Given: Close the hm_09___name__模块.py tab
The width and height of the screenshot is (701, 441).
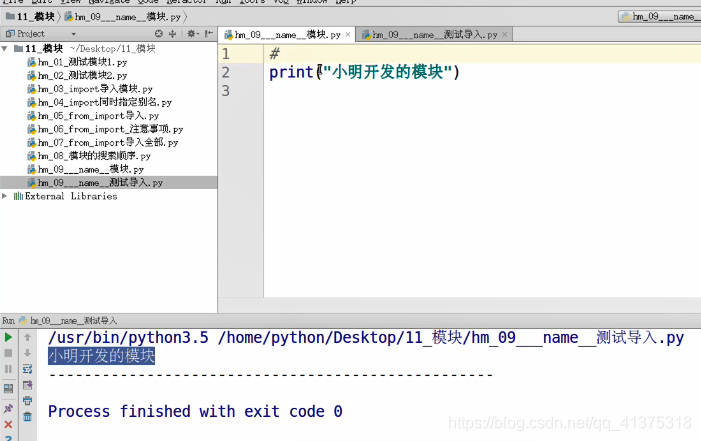Looking at the screenshot, I should tap(348, 34).
